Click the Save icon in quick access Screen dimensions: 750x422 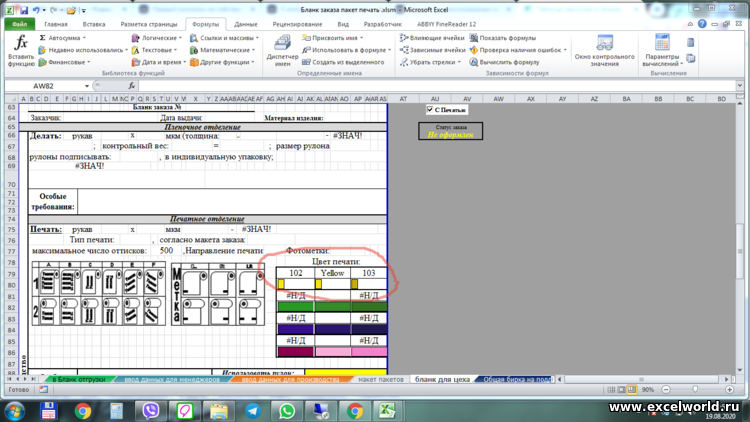pyautogui.click(x=24, y=10)
